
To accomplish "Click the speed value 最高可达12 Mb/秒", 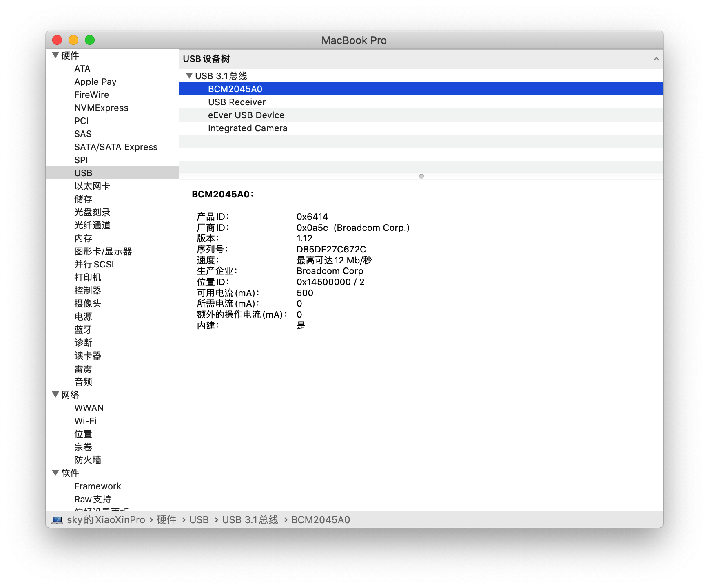I will coord(334,260).
